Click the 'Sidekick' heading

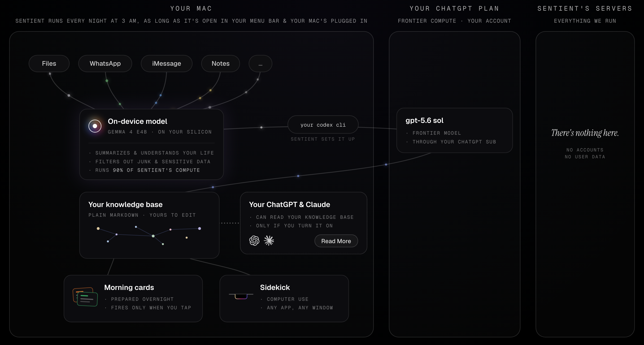coord(275,287)
